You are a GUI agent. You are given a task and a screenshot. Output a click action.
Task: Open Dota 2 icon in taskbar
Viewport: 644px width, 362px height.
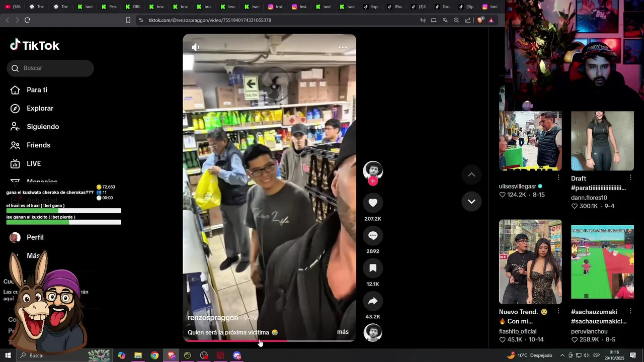220,355
